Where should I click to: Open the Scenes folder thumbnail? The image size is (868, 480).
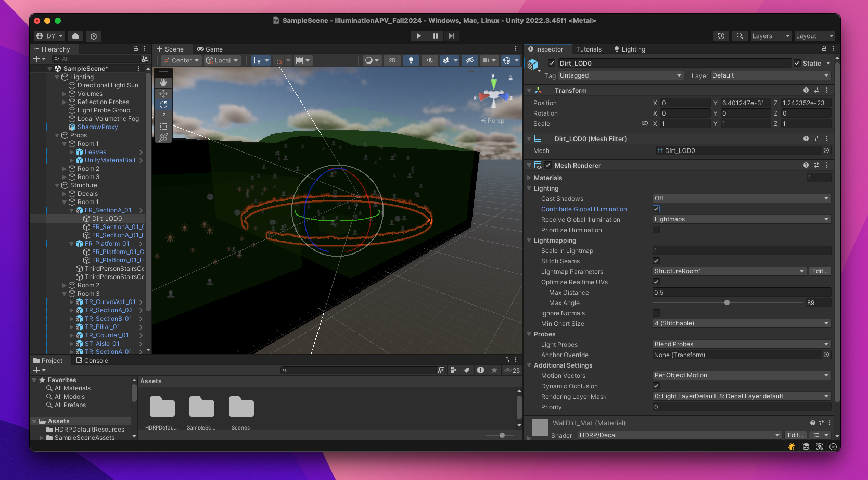pyautogui.click(x=241, y=407)
